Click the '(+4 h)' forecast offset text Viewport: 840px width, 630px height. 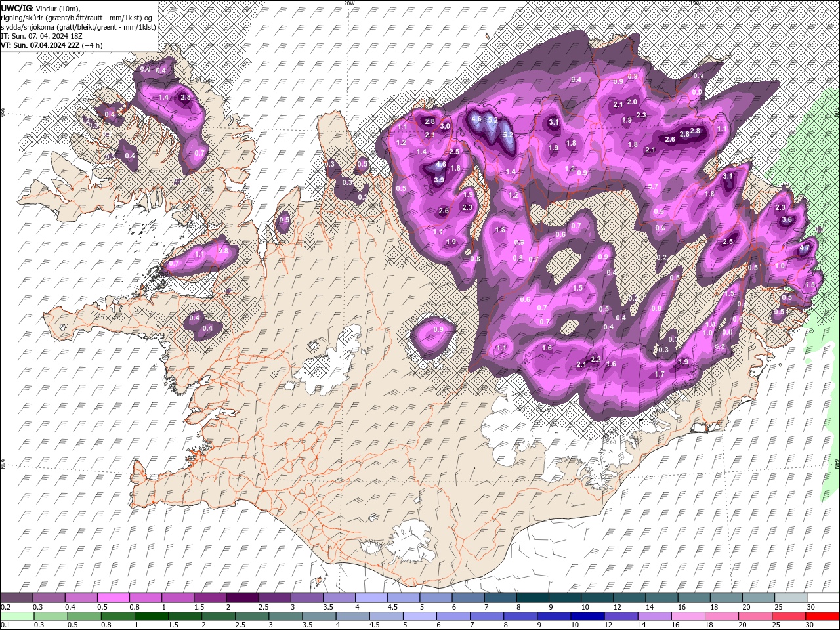point(92,45)
